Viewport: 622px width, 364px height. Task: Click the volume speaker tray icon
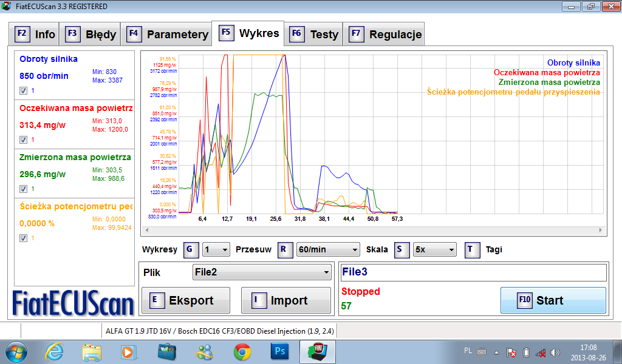[555, 352]
